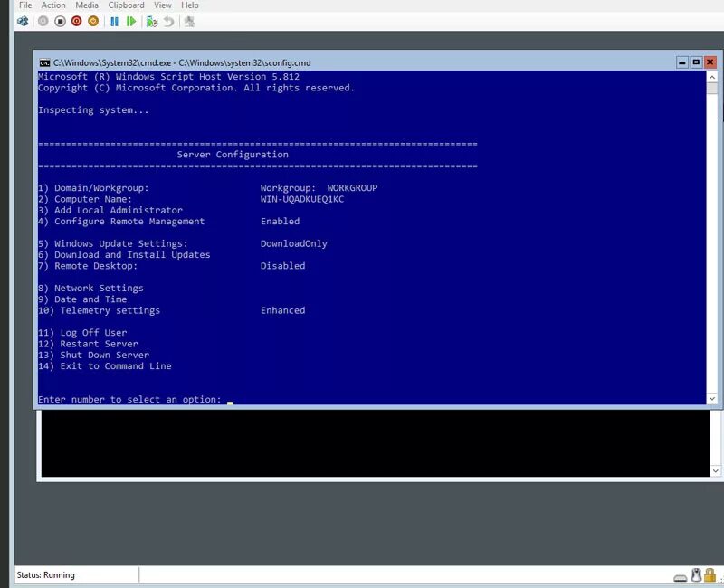Maximize the sconfig.cmd window
The width and height of the screenshot is (724, 588).
tap(696, 62)
